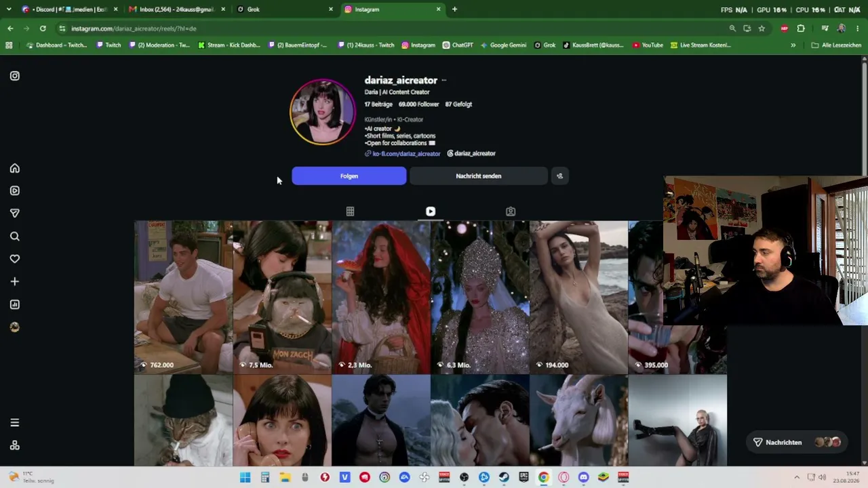The width and height of the screenshot is (868, 488).
Task: Go to Instagram Home in sidebar
Action: click(x=15, y=168)
